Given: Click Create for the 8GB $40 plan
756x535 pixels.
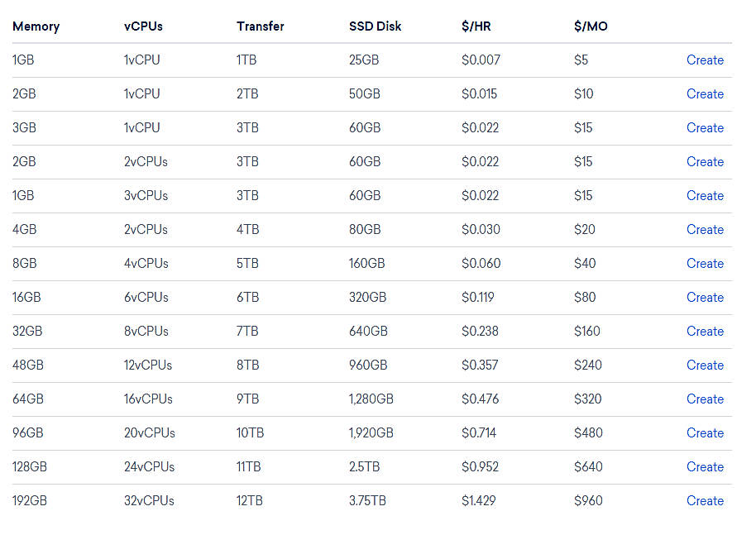Looking at the screenshot, I should (x=705, y=263).
